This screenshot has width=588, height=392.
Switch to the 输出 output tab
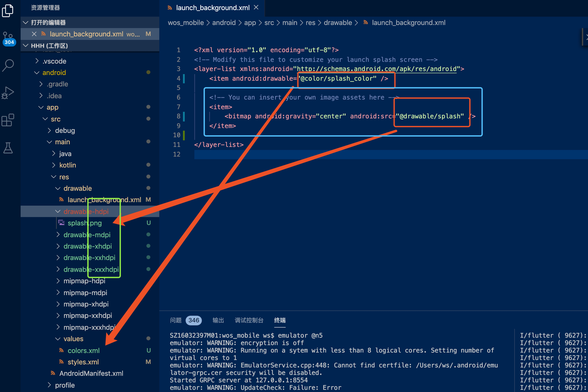click(x=218, y=320)
